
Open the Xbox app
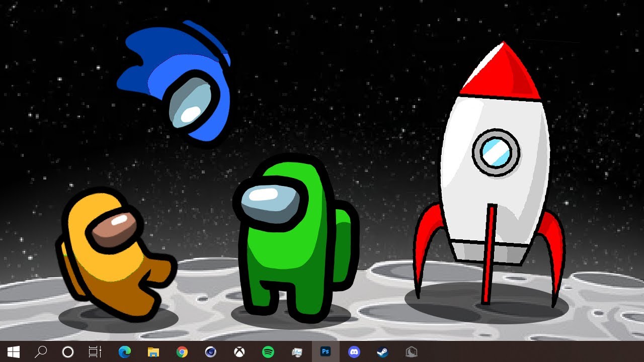[x=239, y=352]
